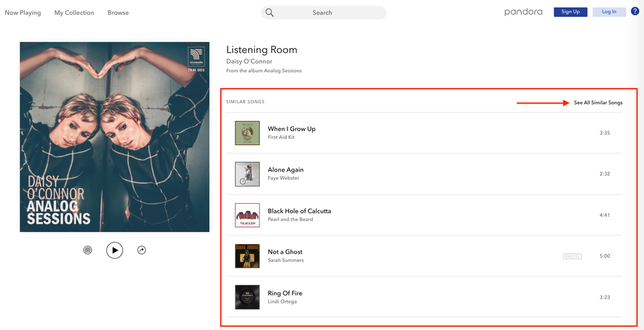This screenshot has width=644, height=330.
Task: Click Ring Of Fire album thumbnail
Action: point(248,297)
